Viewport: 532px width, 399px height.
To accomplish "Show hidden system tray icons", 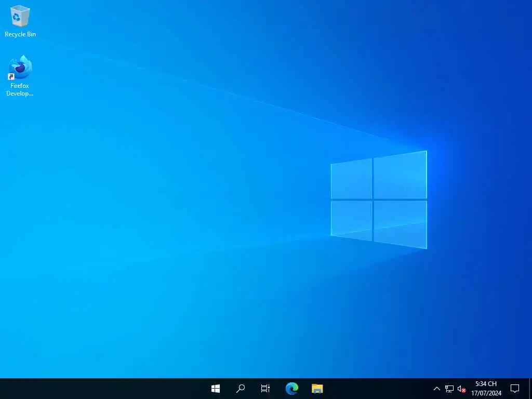I will click(436, 389).
